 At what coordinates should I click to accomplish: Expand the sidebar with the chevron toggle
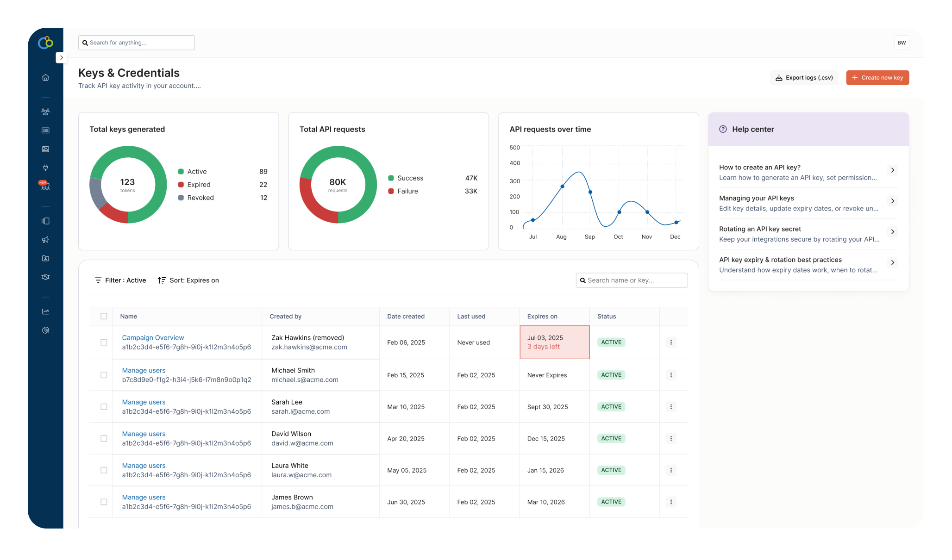coord(61,58)
